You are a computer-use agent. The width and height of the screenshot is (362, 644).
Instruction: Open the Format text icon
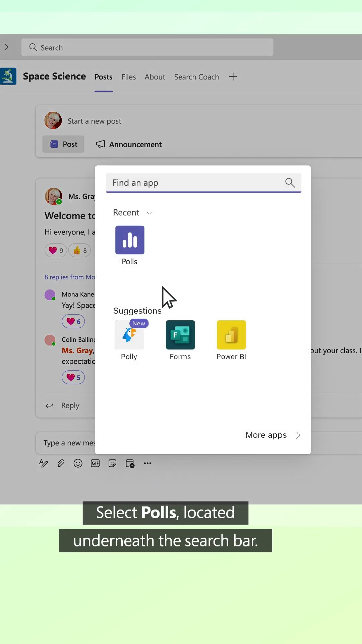click(44, 463)
